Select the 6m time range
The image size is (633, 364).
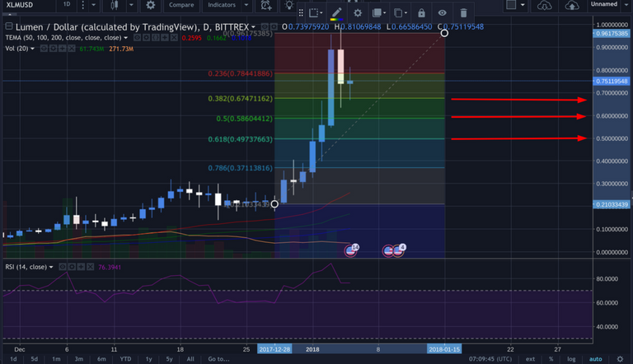coord(101,359)
